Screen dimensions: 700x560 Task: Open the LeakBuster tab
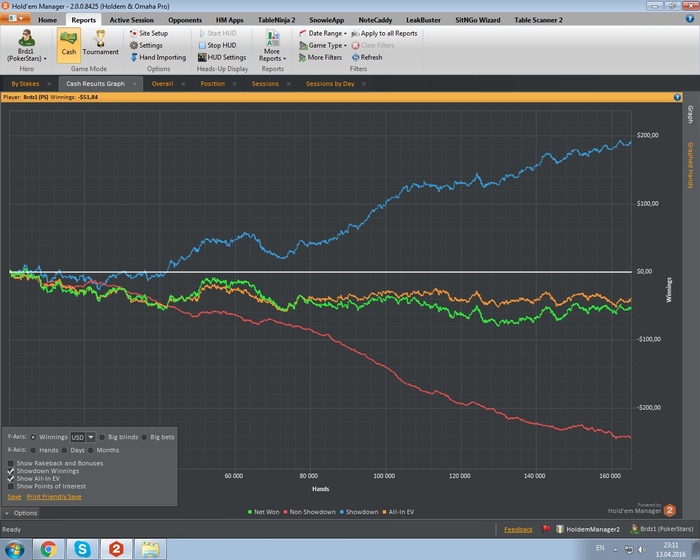[x=423, y=20]
